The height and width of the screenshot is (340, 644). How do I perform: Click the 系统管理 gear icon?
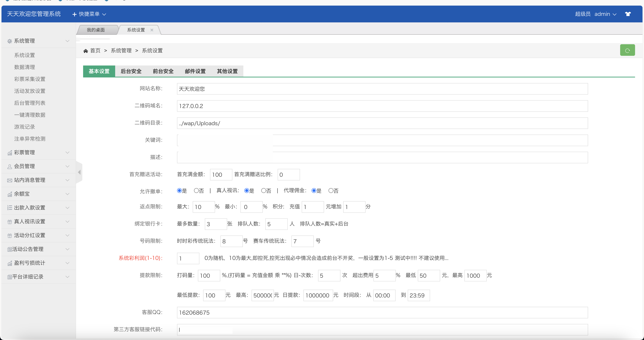(x=10, y=41)
